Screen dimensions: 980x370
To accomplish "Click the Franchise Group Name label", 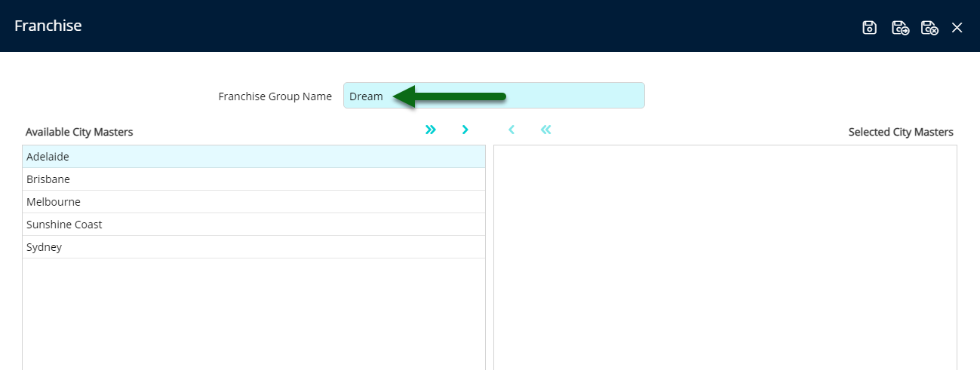I will (x=275, y=96).
